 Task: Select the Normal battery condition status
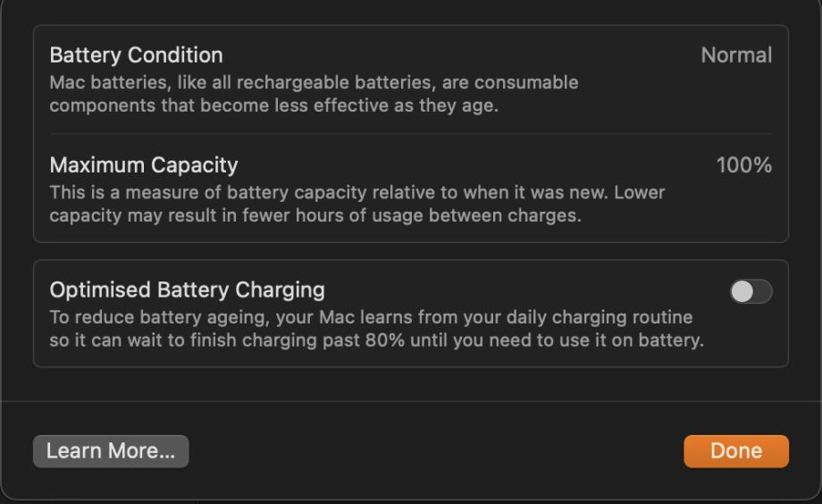pos(736,55)
